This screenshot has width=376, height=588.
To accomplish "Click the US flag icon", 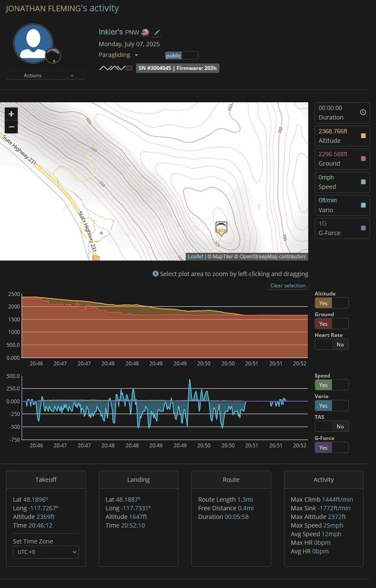I will [145, 32].
